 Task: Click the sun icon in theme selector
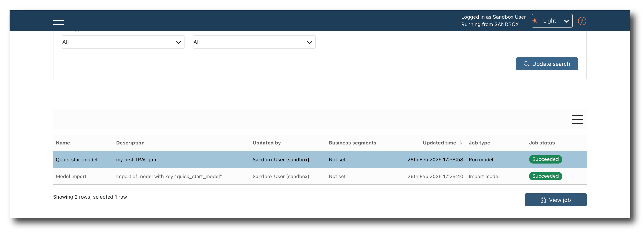pos(535,21)
